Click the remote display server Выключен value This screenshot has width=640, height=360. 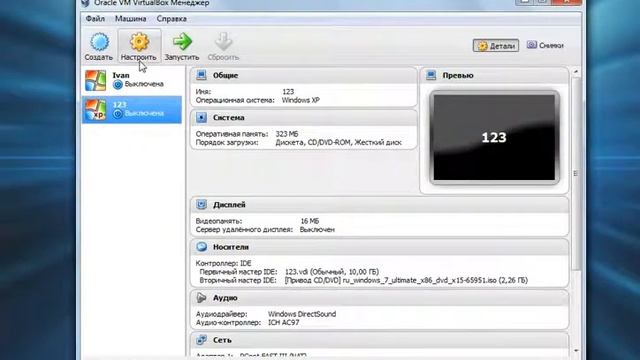317,230
